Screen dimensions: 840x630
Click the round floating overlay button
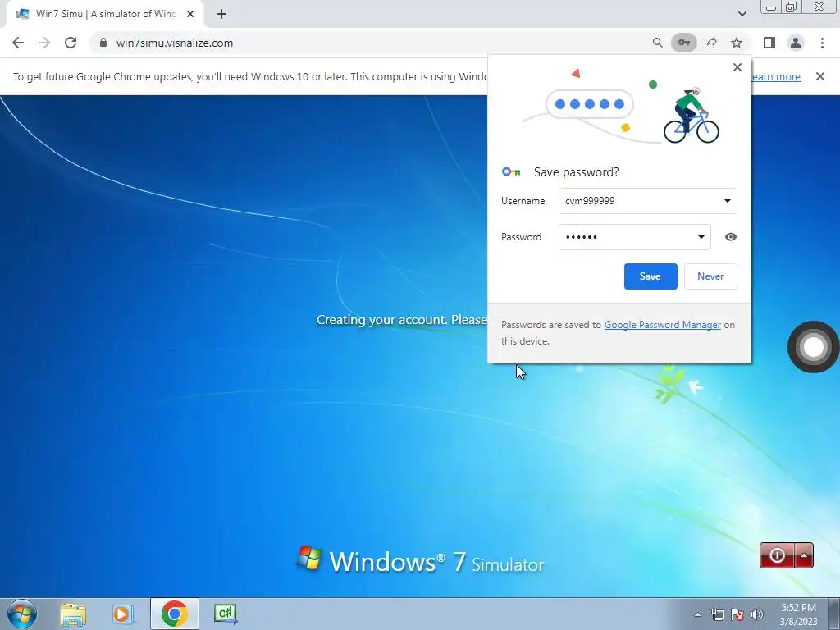click(813, 347)
